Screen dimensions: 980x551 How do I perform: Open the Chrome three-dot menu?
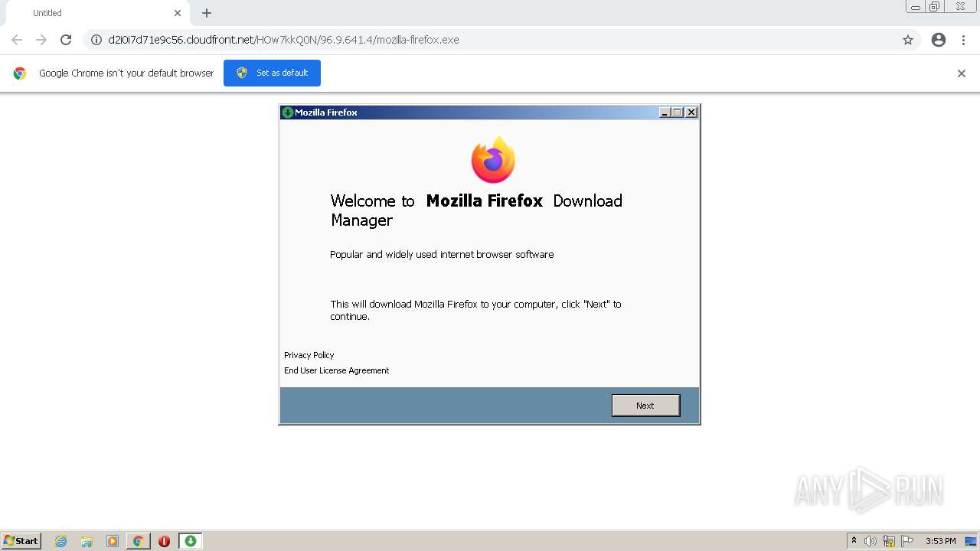click(x=964, y=40)
